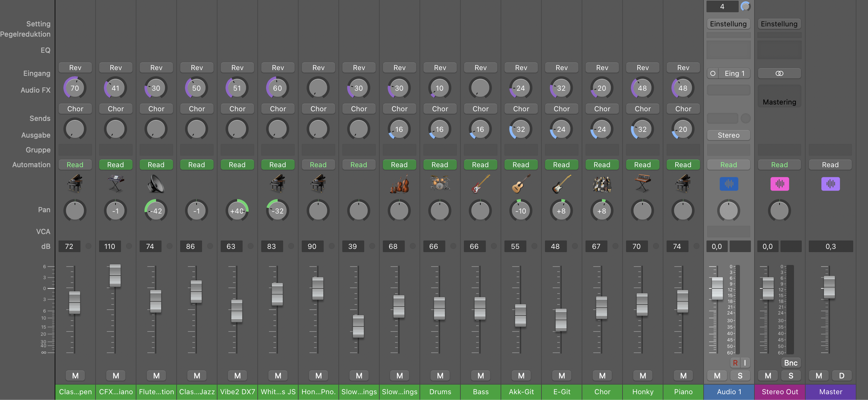Click the drum kit icon on Drums channel
Viewport: 868px width, 400px height.
point(440,184)
